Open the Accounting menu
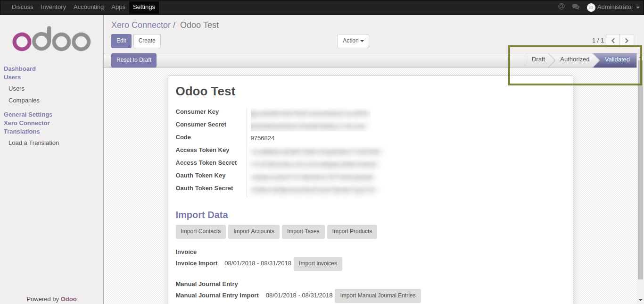 click(x=89, y=7)
